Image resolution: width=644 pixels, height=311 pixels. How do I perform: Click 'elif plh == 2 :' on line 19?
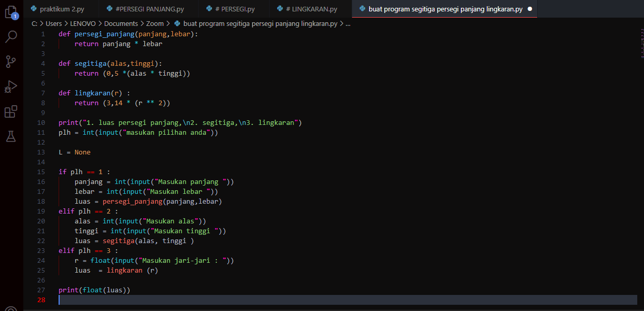[89, 211]
